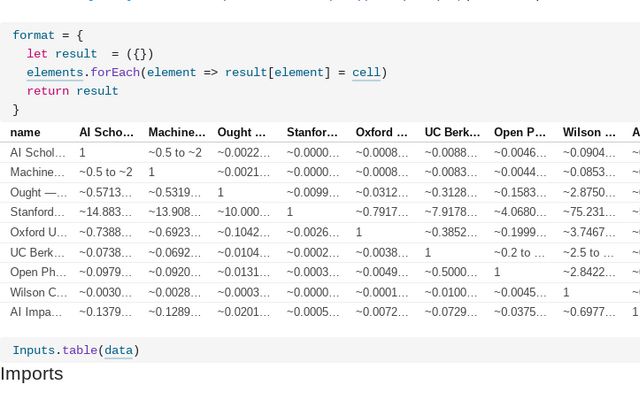Click the AI Impa… row name cell
Image resolution: width=640 pixels, height=400 pixels.
tap(38, 312)
